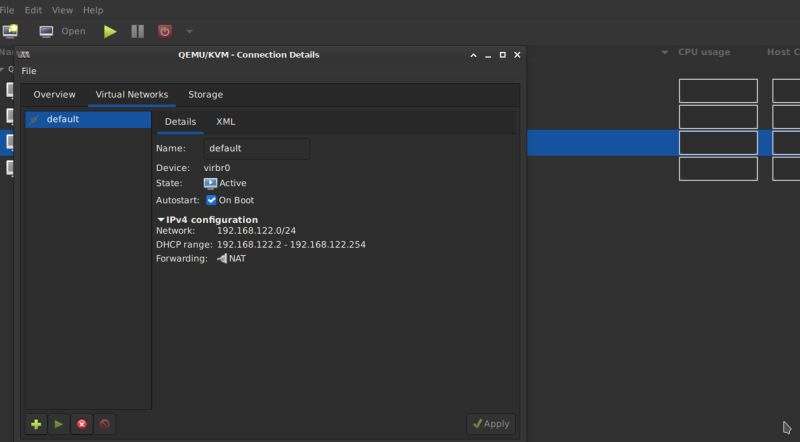This screenshot has width=800, height=442.
Task: Click the CPU usage graph in the highlighted row
Action: point(718,143)
